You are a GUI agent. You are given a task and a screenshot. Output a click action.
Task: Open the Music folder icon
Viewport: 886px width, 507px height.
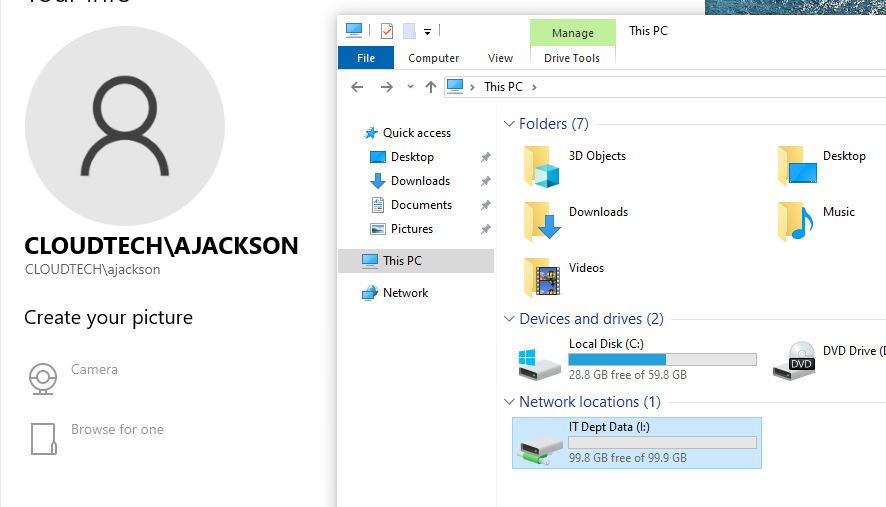pyautogui.click(x=797, y=222)
